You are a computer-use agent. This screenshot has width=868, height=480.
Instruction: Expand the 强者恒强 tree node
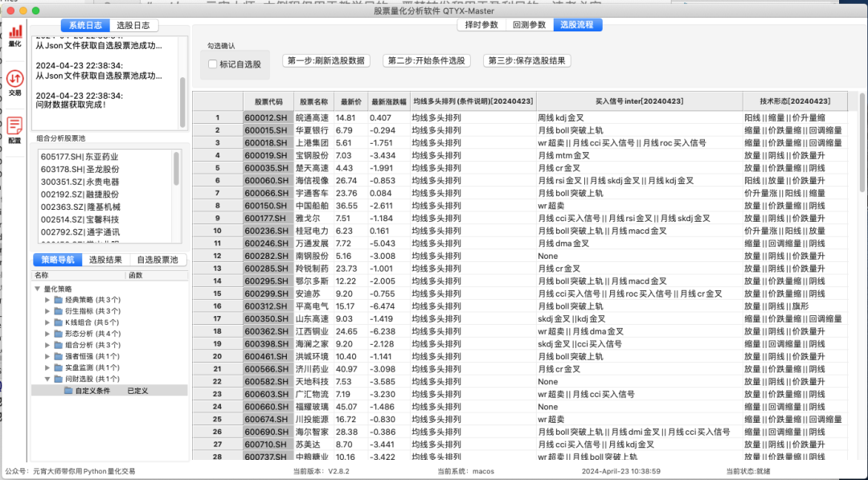coord(47,356)
